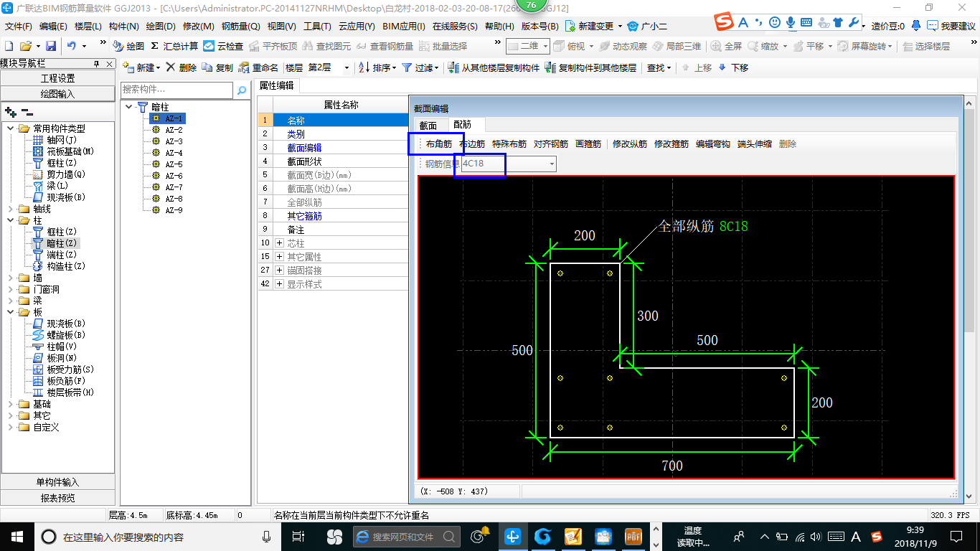Open the 工程设置 navigation section
Screen dimensions: 980x551
57,78
